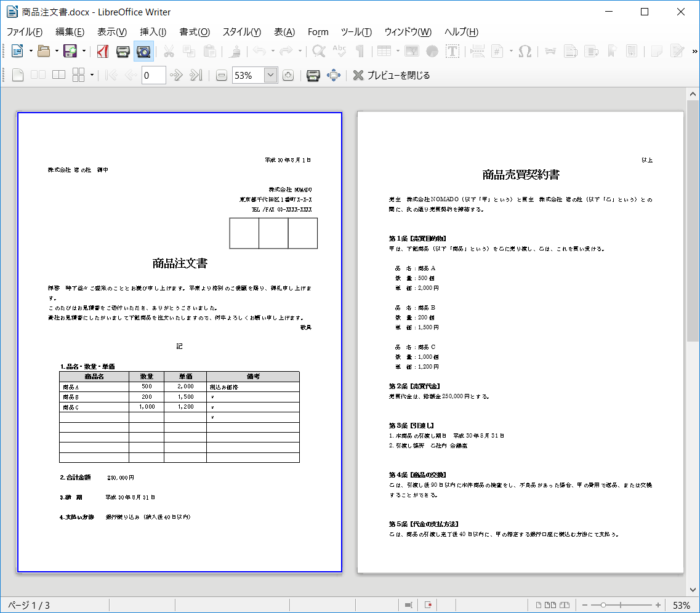
Task: Insert a table from the toolbar
Action: point(384,52)
